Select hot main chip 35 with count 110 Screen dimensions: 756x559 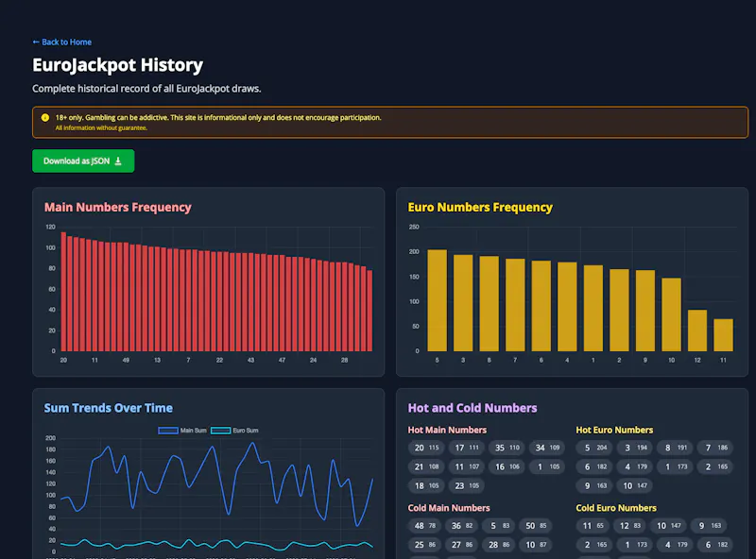(507, 448)
